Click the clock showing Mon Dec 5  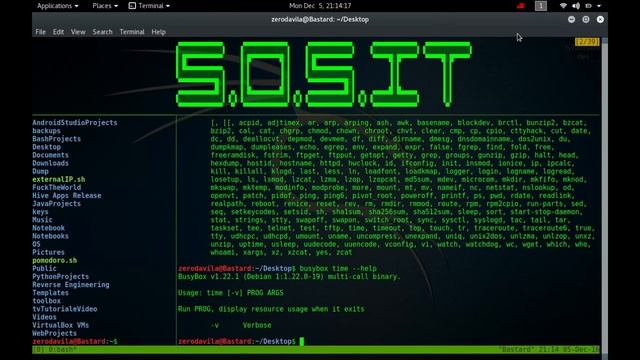[320, 6]
